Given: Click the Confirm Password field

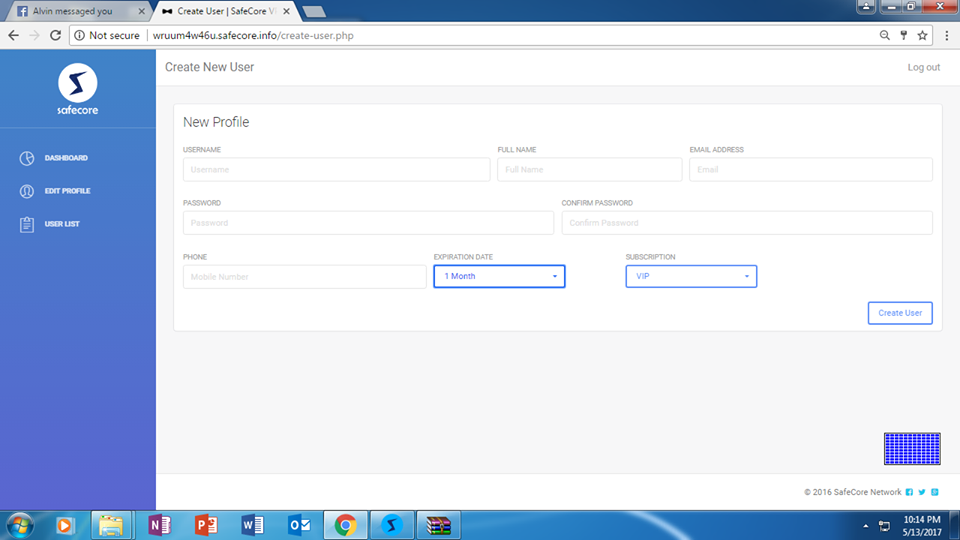Looking at the screenshot, I should coord(746,223).
